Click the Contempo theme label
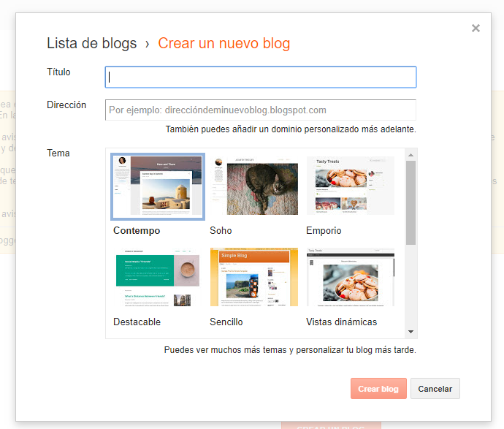The width and height of the screenshot is (504, 429). (x=137, y=231)
